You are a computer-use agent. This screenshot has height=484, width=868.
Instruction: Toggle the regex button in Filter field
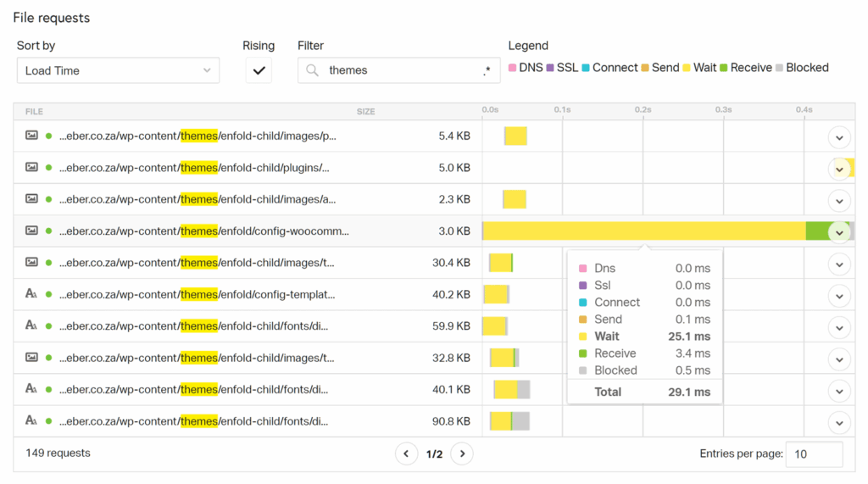click(x=487, y=70)
